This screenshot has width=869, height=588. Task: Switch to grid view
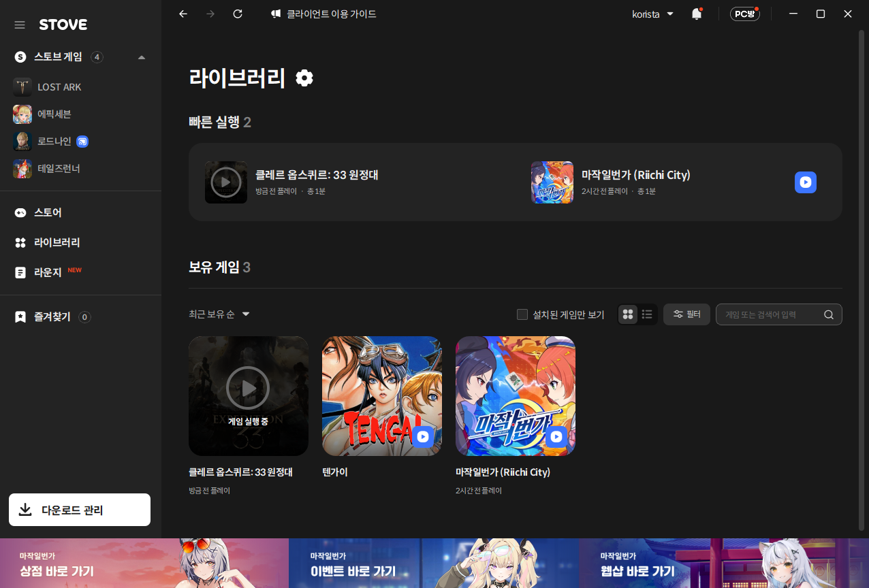click(x=628, y=314)
